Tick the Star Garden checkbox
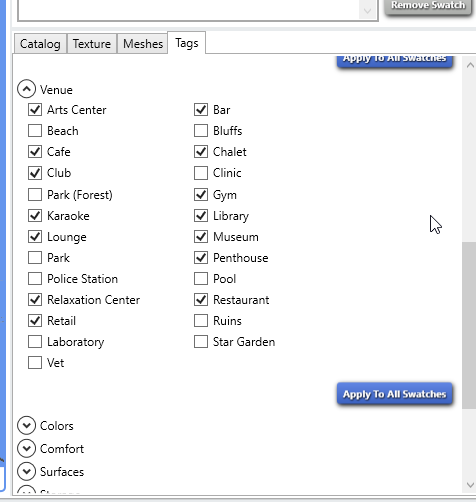This screenshot has height=502, width=476. click(201, 342)
